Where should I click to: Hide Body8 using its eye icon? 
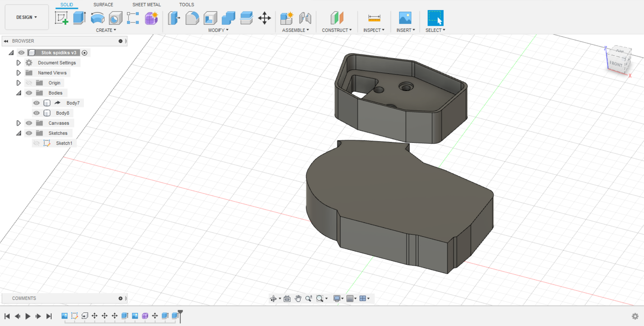pyautogui.click(x=37, y=113)
